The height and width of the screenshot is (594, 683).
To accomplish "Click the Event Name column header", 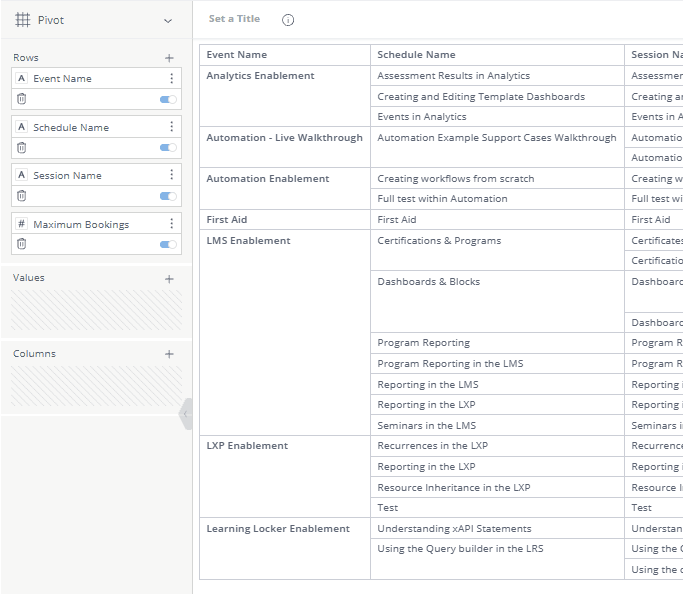I will 237,55.
